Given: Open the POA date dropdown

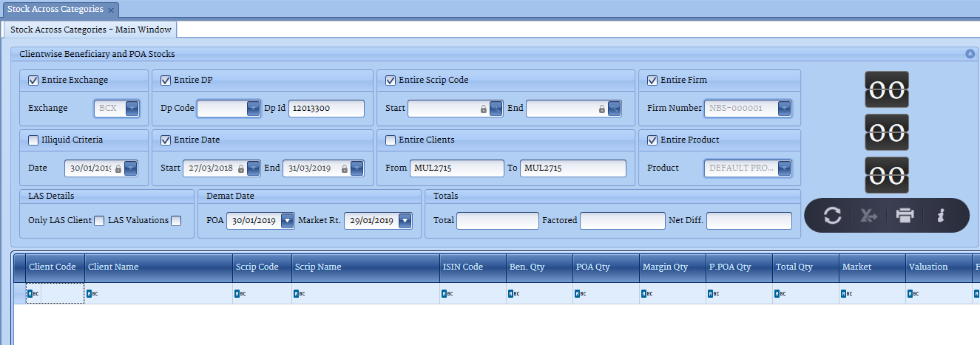Looking at the screenshot, I should 287,220.
